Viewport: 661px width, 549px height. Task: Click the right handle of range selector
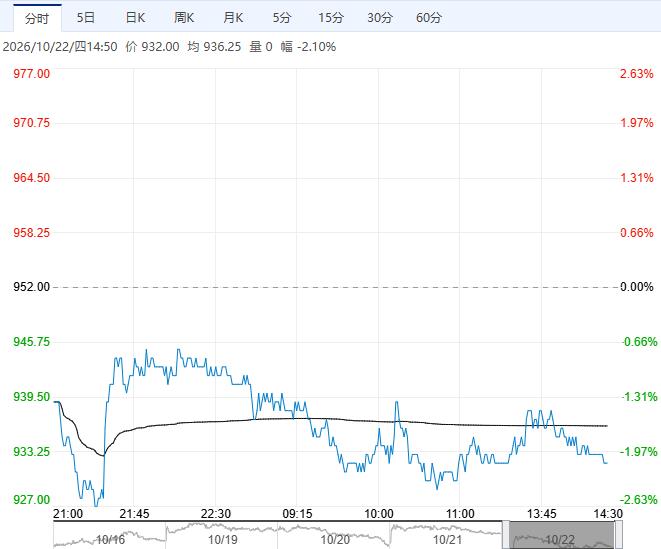click(x=618, y=535)
